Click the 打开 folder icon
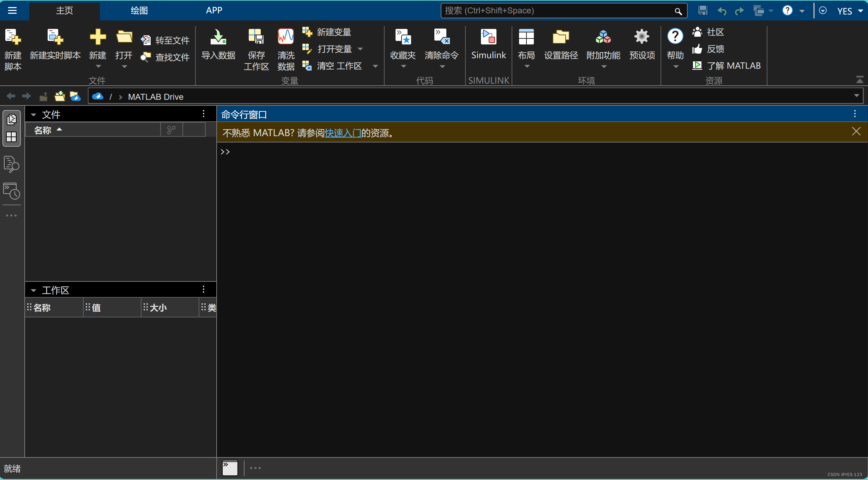The height and width of the screenshot is (480, 868). coord(124,37)
